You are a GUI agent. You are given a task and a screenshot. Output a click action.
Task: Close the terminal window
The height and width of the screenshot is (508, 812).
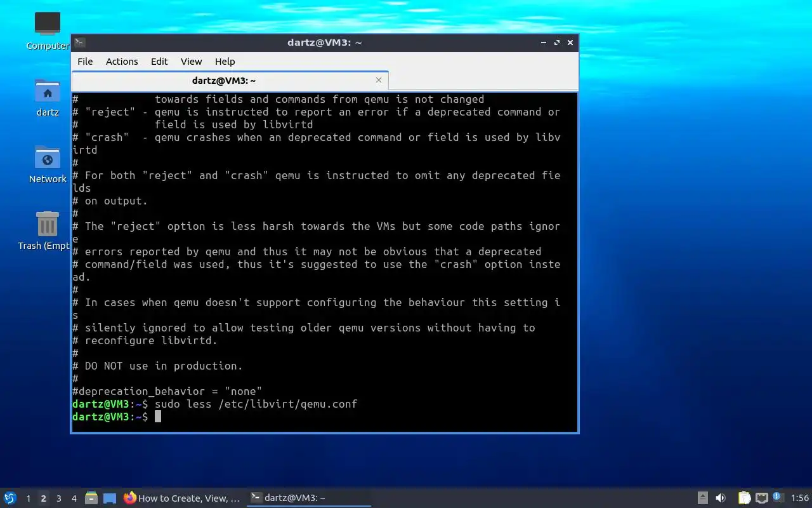tap(570, 43)
